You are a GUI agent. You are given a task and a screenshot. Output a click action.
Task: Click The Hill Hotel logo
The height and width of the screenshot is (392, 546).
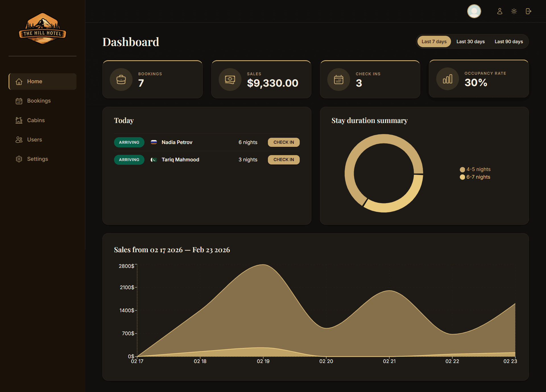point(43,28)
